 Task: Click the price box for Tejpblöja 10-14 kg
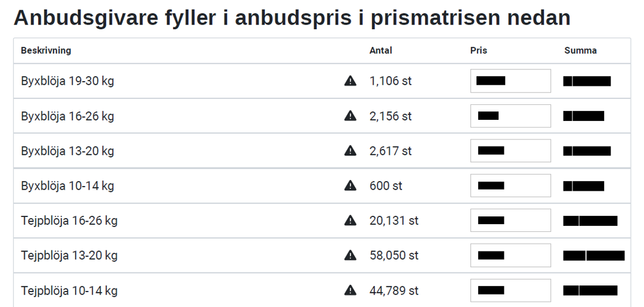[510, 290]
